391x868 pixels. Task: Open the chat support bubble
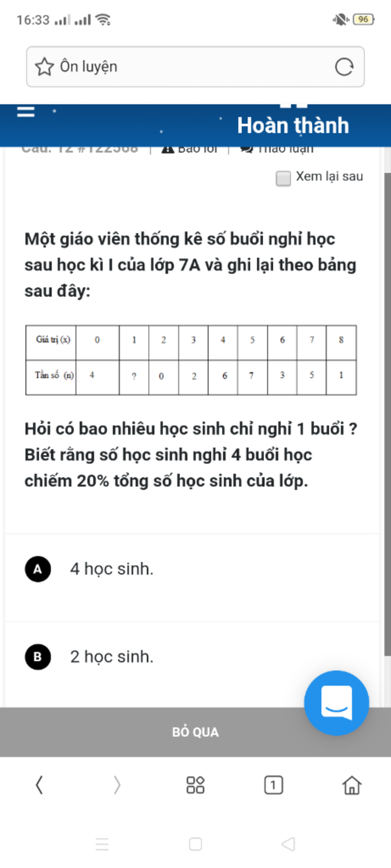336,702
